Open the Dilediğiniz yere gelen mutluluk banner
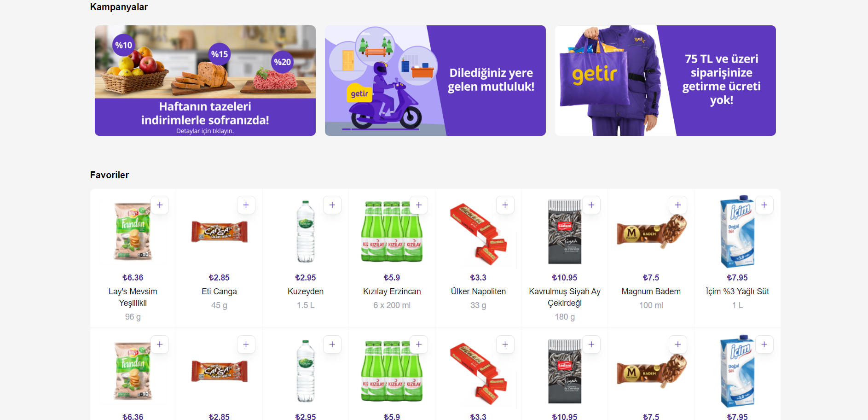 (x=435, y=81)
